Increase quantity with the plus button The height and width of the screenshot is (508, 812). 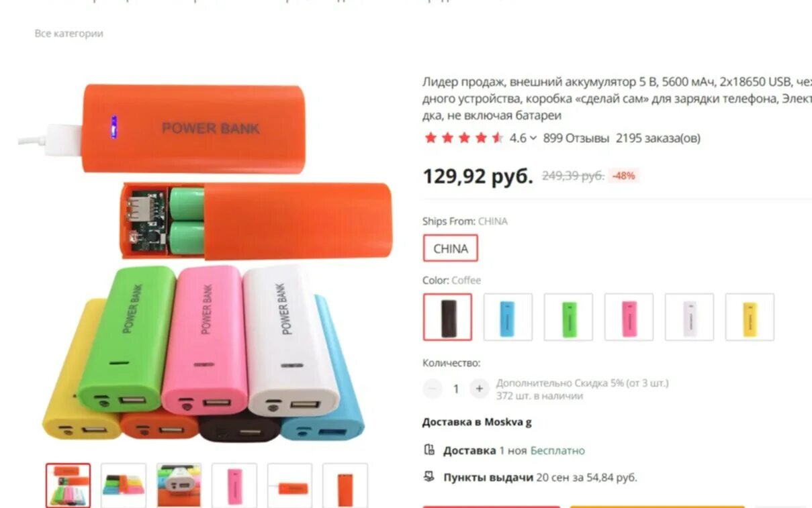point(479,389)
